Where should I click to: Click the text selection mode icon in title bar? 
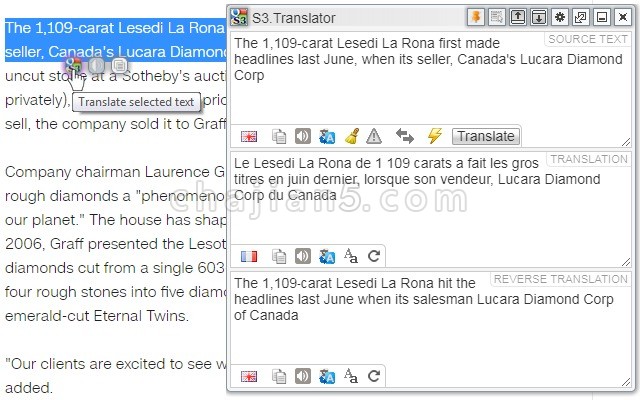tap(496, 18)
